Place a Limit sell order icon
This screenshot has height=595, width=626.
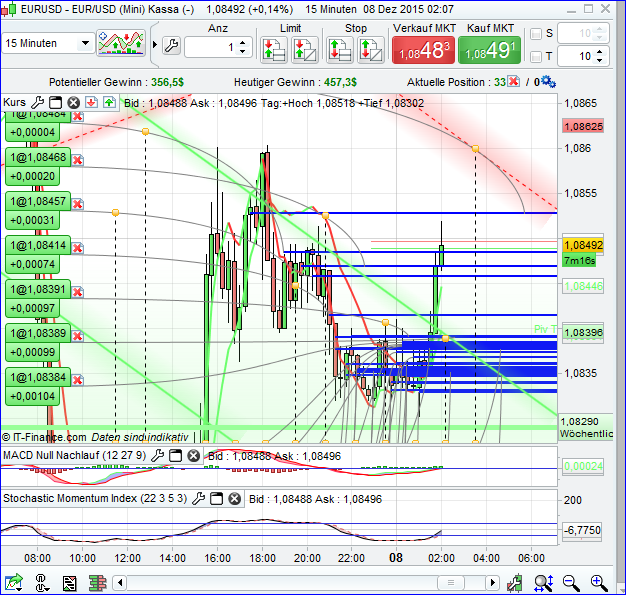(x=273, y=47)
